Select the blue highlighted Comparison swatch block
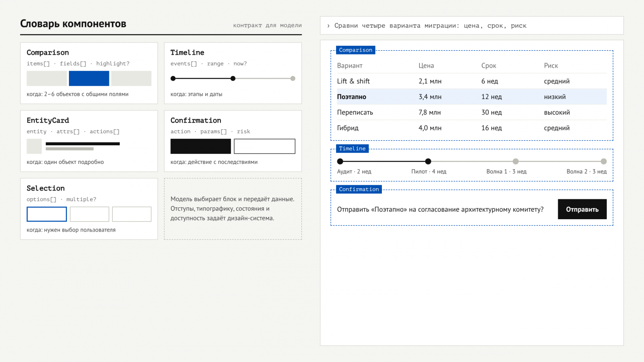 89,78
